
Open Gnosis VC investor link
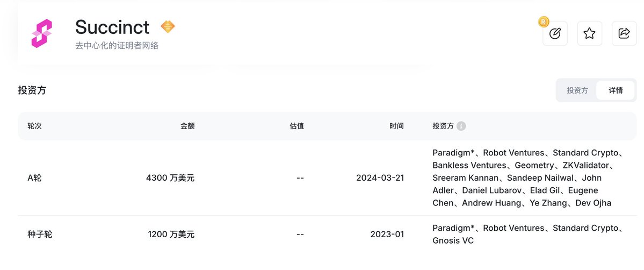pos(453,240)
